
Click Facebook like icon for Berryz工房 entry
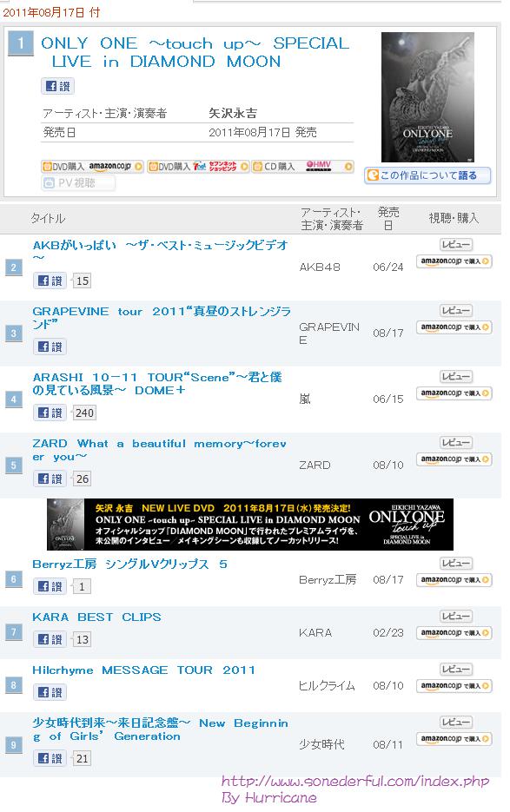50,586
